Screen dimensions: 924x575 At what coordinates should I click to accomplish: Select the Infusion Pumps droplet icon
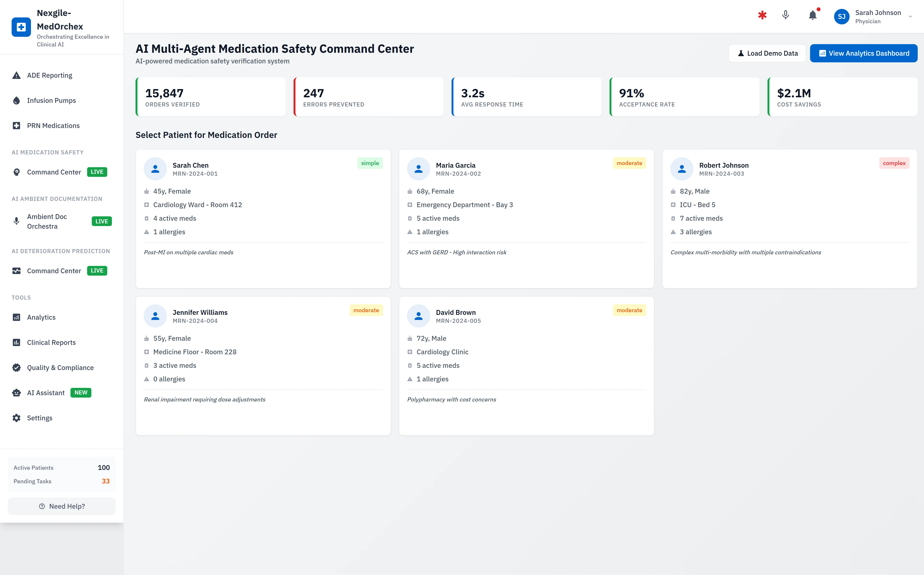[x=16, y=100]
